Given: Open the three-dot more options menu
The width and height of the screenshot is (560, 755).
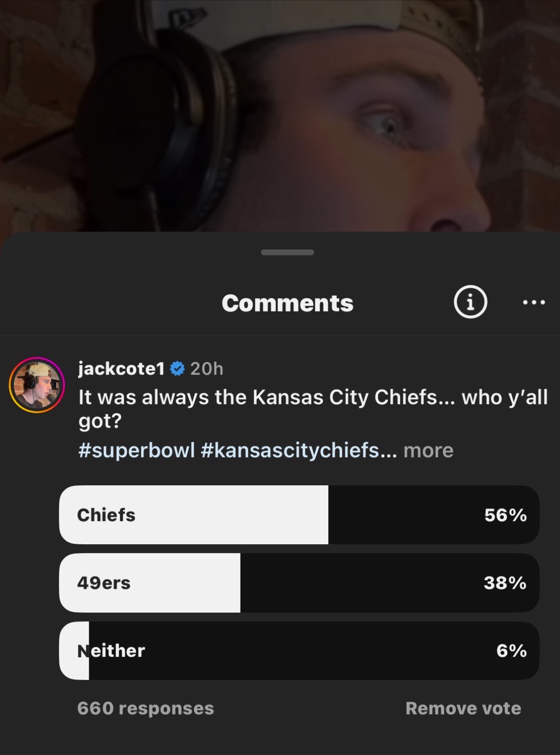Looking at the screenshot, I should [534, 303].
